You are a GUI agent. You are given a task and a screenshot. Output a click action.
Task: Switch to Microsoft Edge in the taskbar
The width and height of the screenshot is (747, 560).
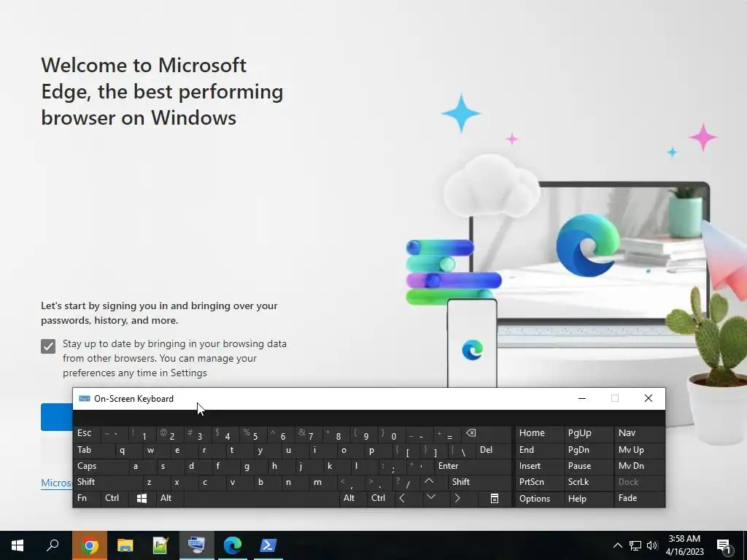tap(233, 545)
